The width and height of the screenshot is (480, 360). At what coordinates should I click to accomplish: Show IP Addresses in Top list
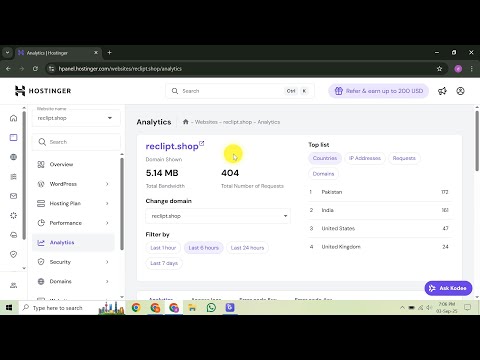click(x=365, y=158)
